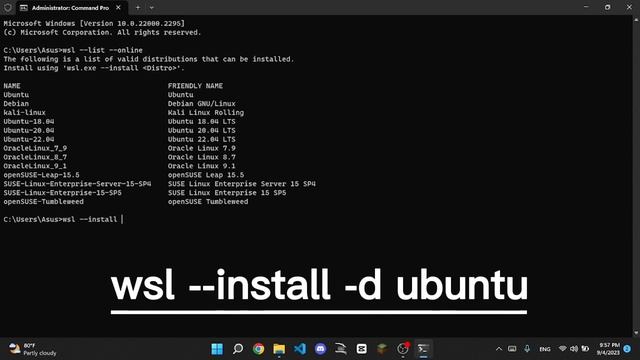Minimize the terminal window

coord(586,7)
